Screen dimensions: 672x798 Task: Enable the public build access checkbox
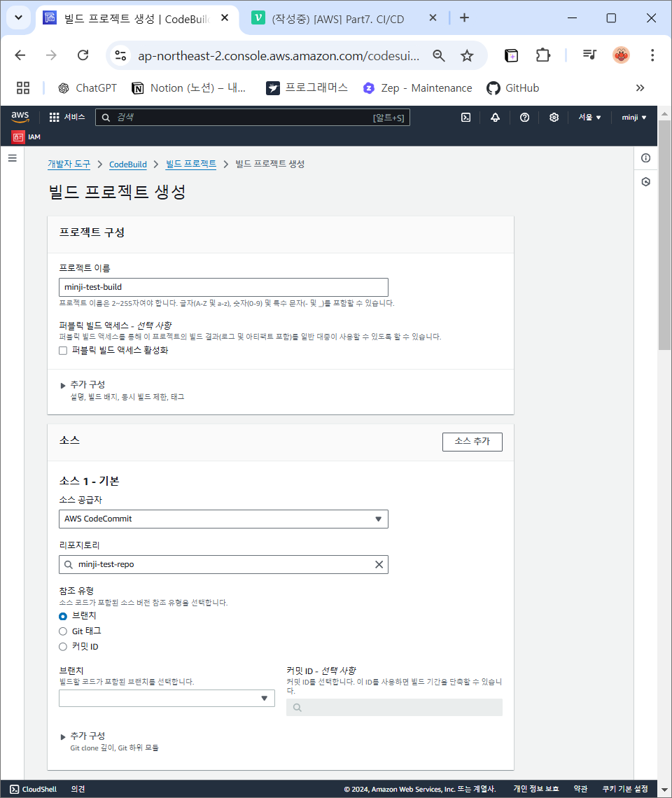point(63,351)
